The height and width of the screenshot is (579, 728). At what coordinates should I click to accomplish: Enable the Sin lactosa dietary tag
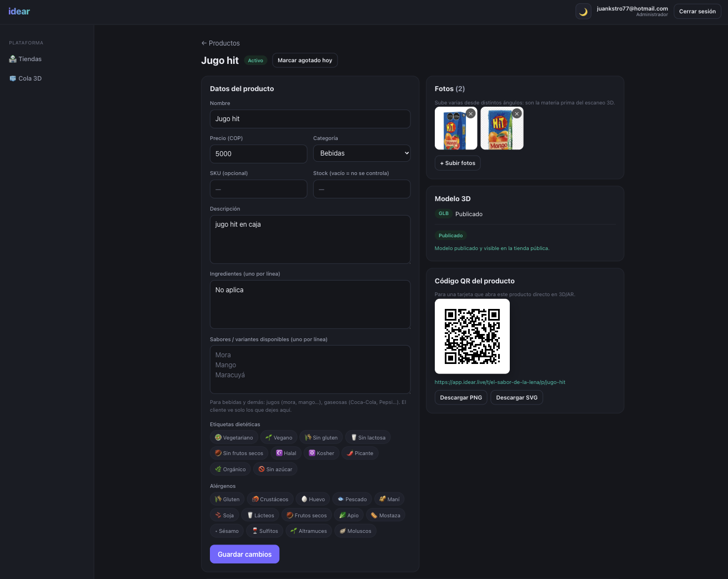click(368, 437)
